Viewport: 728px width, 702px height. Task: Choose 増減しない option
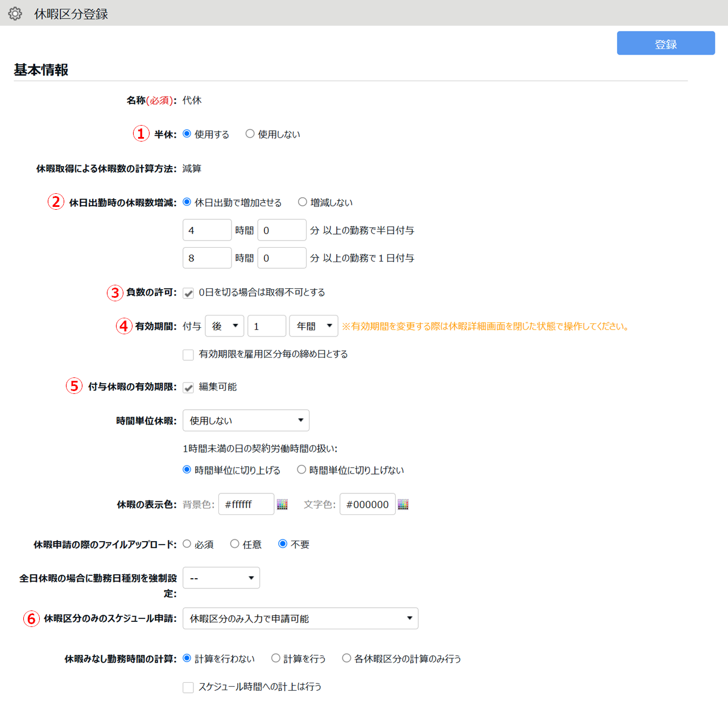[x=303, y=202]
